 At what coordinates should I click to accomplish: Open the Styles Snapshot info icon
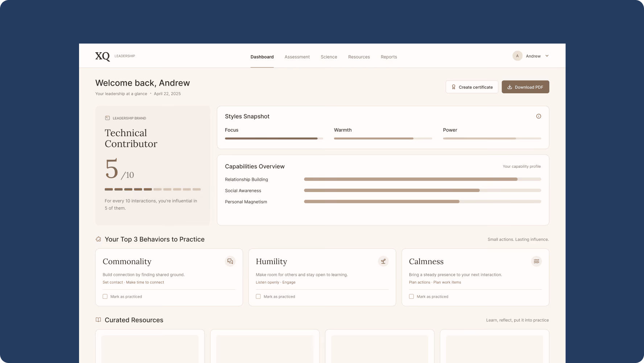tap(538, 116)
